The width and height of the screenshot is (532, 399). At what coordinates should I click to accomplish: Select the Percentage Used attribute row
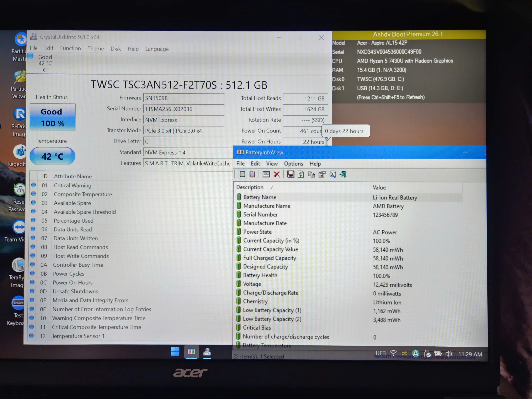pos(131,220)
